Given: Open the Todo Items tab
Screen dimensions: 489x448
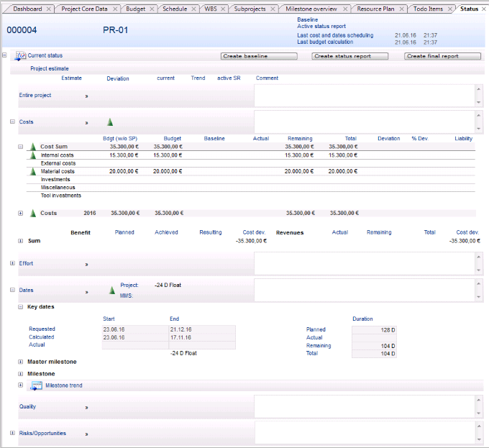Looking at the screenshot, I should [x=428, y=9].
